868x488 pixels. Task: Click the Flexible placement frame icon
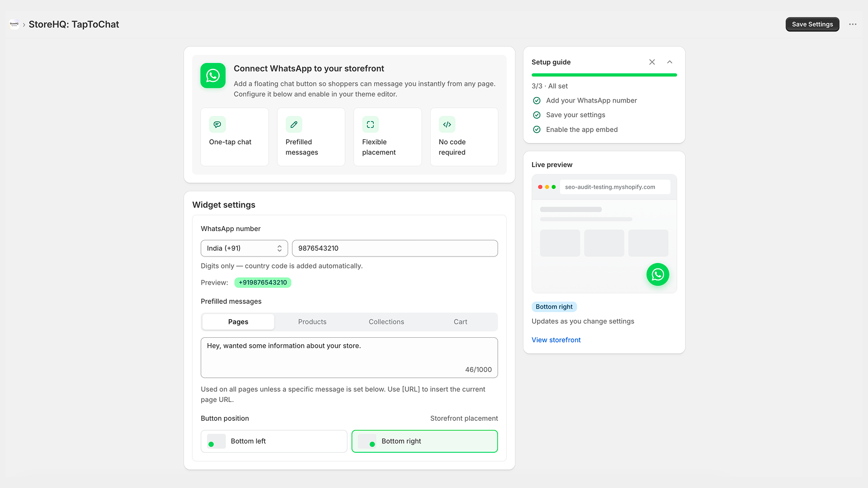click(371, 125)
